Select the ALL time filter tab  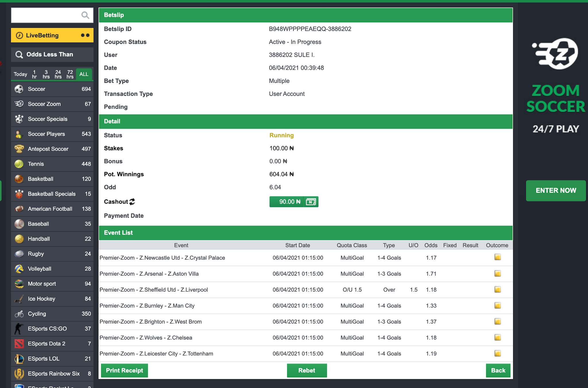(84, 74)
